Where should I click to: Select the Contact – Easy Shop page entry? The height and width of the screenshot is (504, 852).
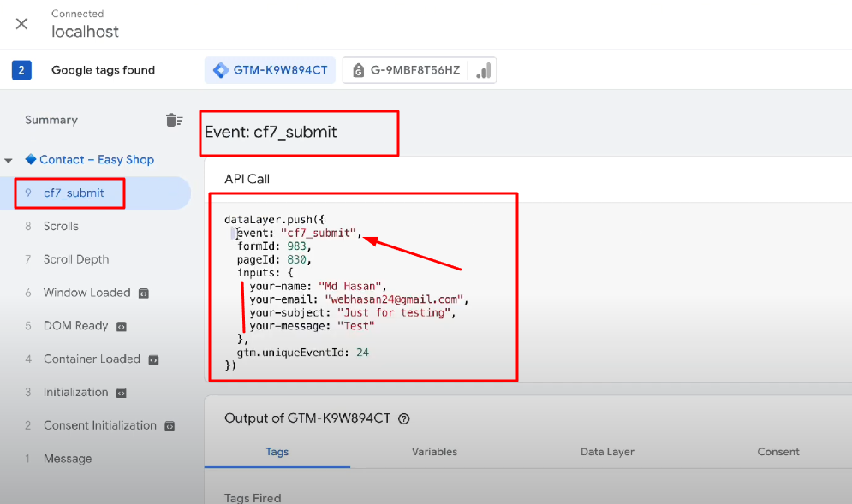[x=97, y=160]
